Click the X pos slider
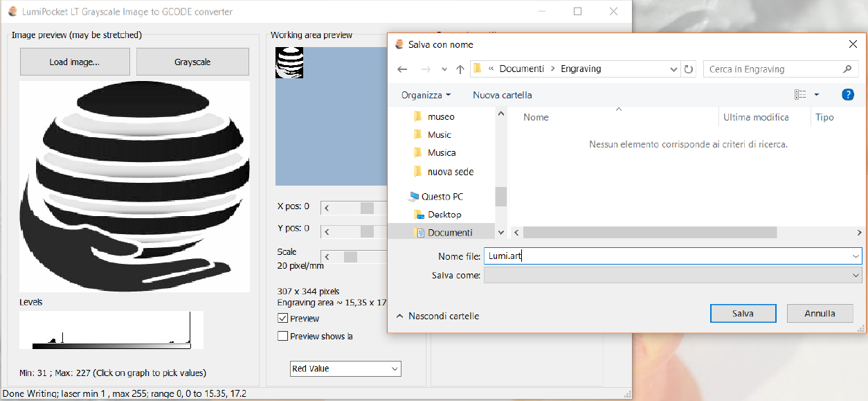Image resolution: width=868 pixels, height=401 pixels. (x=367, y=208)
